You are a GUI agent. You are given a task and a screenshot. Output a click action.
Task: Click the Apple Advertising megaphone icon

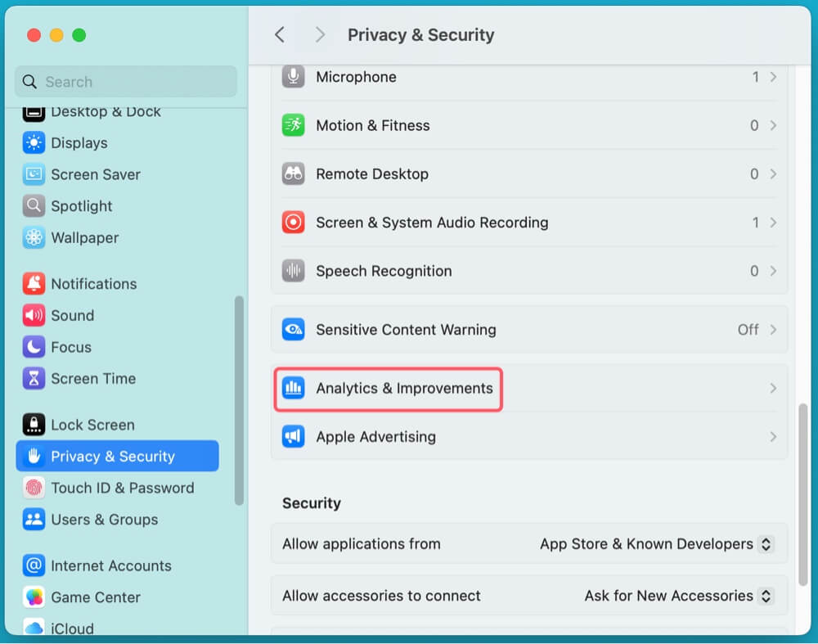click(x=293, y=436)
